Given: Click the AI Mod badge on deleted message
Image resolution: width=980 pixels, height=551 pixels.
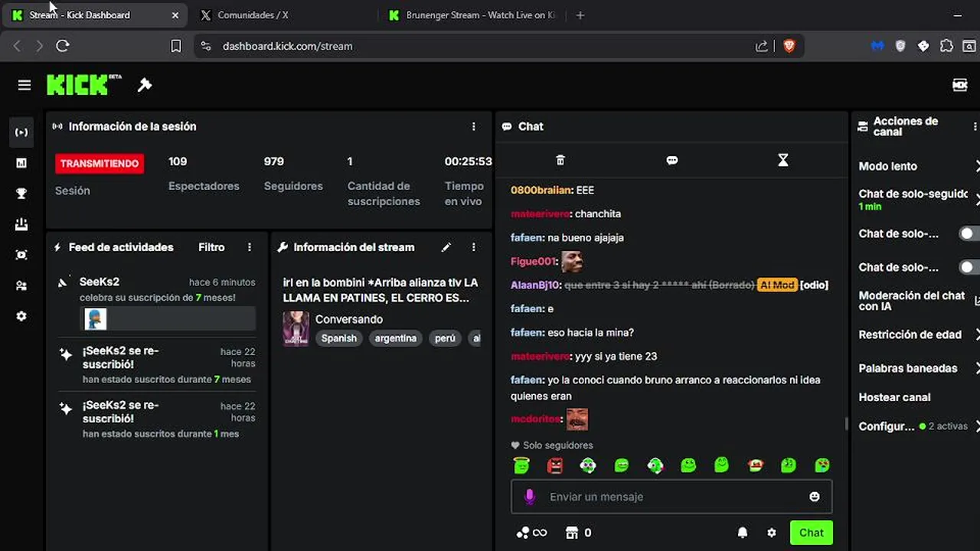Looking at the screenshot, I should click(777, 285).
